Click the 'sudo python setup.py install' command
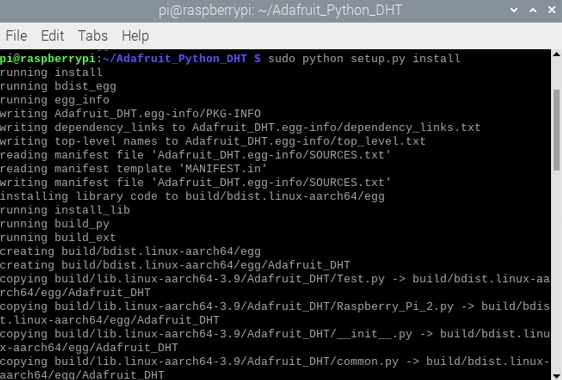The height and width of the screenshot is (380, 562). (364, 58)
